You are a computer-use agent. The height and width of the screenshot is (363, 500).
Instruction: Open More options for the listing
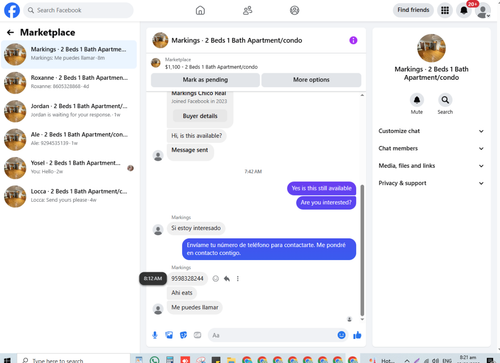pos(311,80)
